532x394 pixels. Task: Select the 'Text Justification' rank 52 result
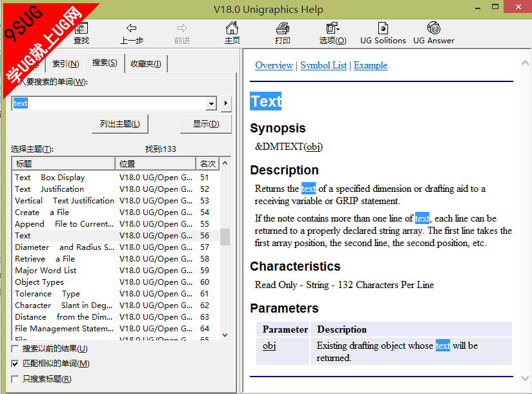[116, 189]
